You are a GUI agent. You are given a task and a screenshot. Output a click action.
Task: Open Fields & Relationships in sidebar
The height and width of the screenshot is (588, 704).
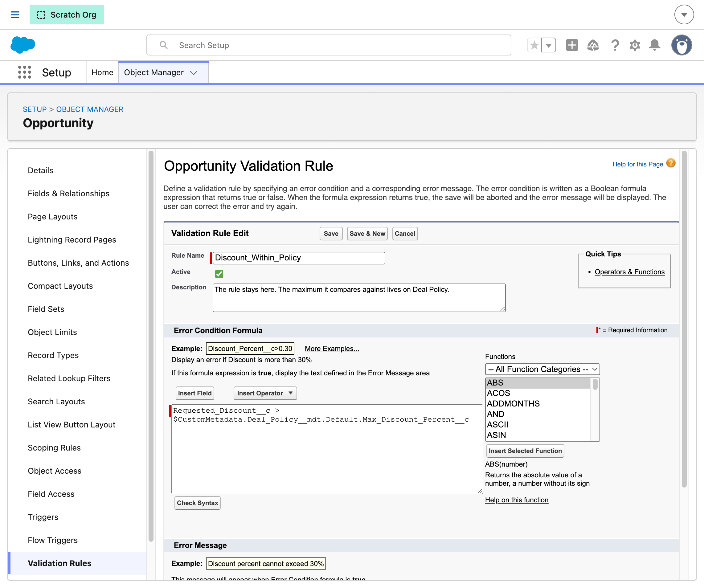tap(68, 194)
